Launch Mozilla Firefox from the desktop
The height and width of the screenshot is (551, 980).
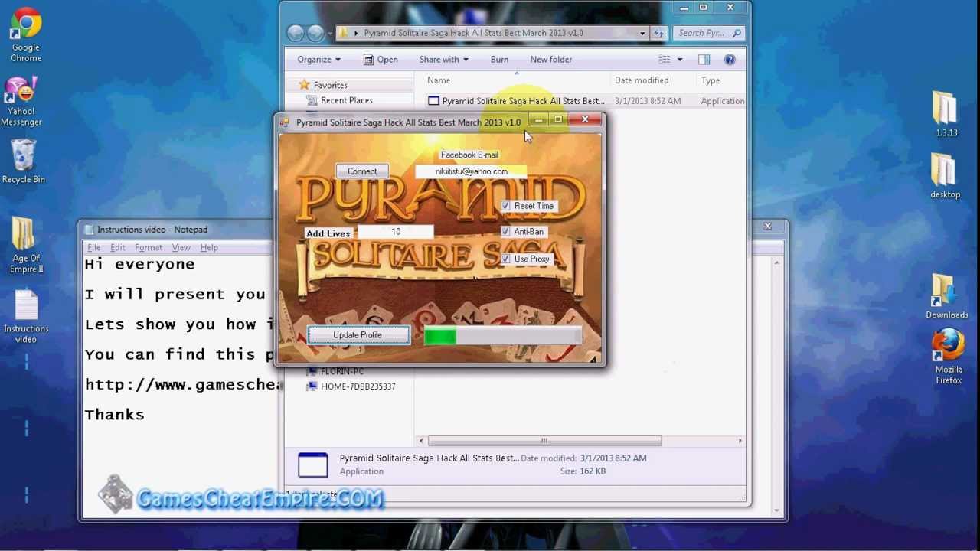[x=948, y=357]
